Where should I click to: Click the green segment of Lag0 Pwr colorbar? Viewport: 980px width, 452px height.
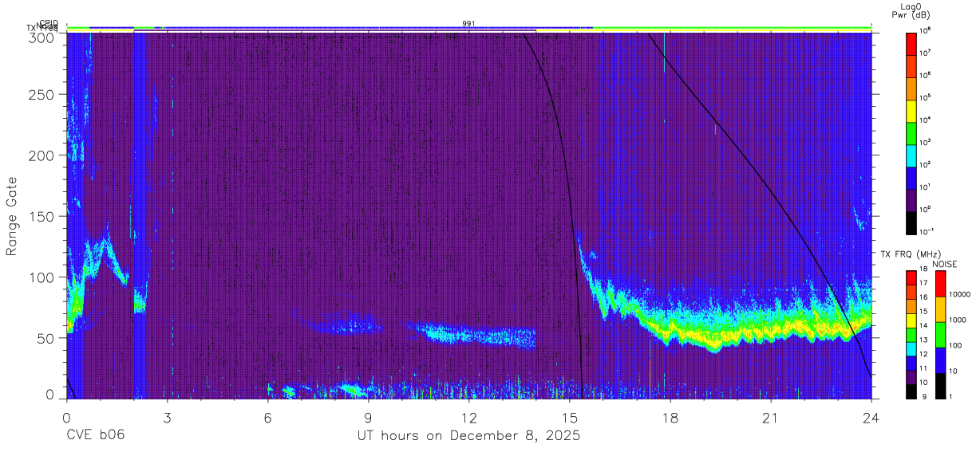[x=911, y=132]
